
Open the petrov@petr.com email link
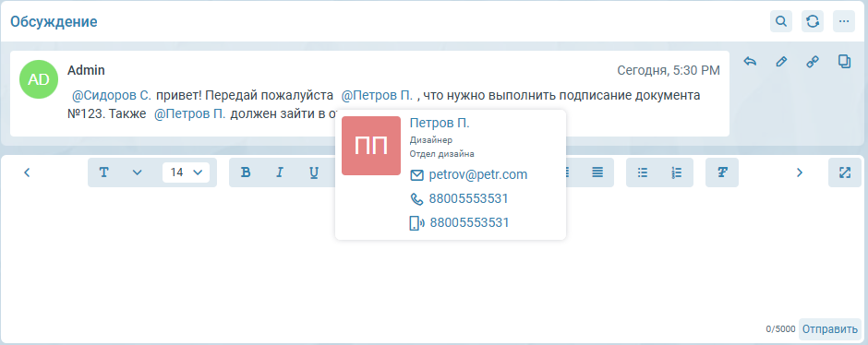(x=478, y=174)
